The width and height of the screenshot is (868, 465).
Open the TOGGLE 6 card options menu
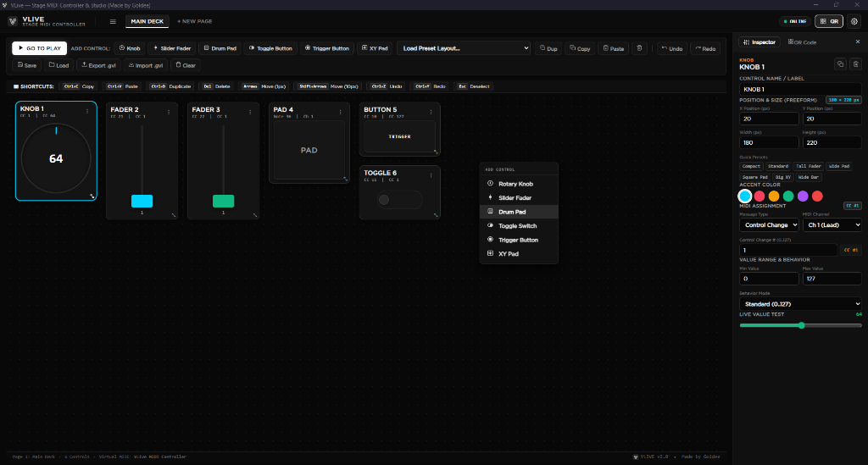[x=431, y=175]
